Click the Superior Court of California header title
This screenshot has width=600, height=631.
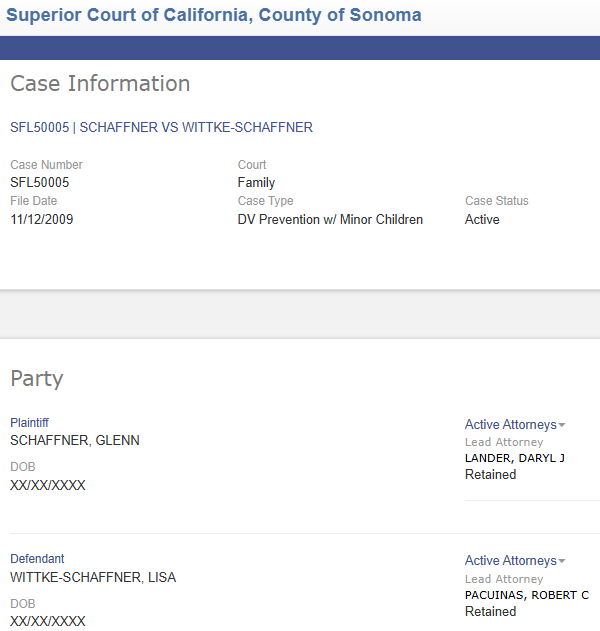point(214,15)
